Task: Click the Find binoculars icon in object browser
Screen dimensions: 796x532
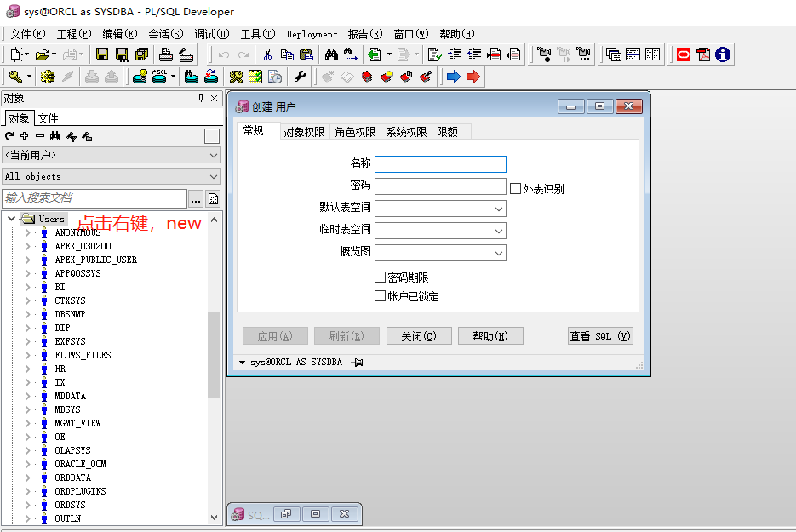Action: (54, 136)
